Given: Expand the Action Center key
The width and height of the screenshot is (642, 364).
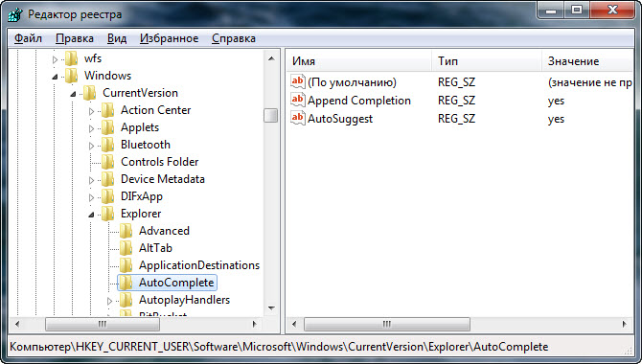Looking at the screenshot, I should 91,111.
